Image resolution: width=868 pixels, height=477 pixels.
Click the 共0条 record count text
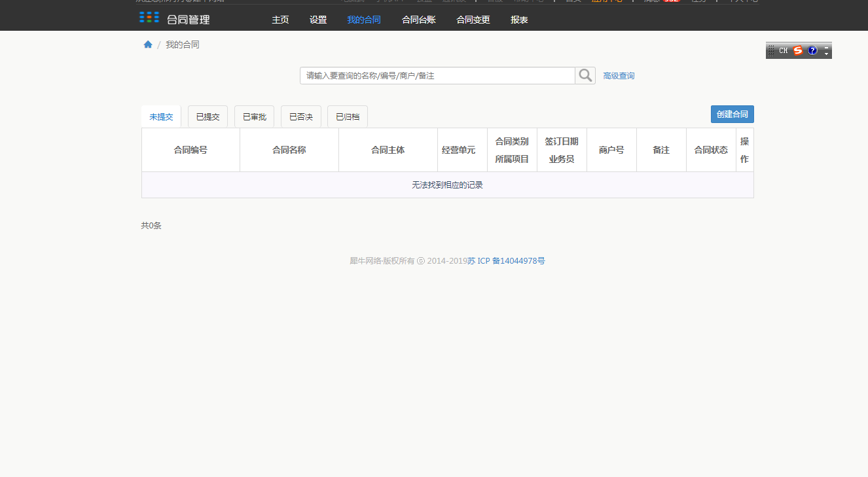(151, 226)
